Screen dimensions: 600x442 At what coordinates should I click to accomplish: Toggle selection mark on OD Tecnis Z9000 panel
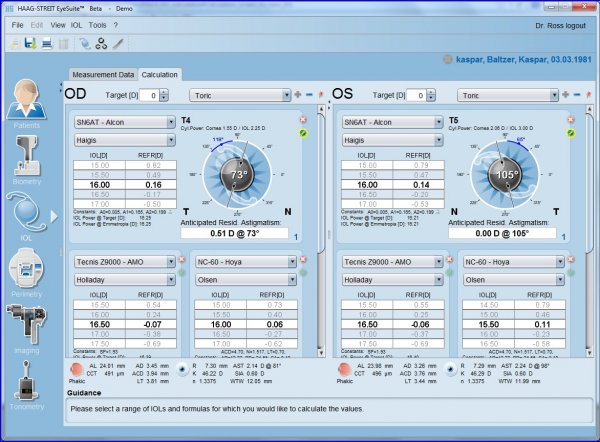(182, 273)
